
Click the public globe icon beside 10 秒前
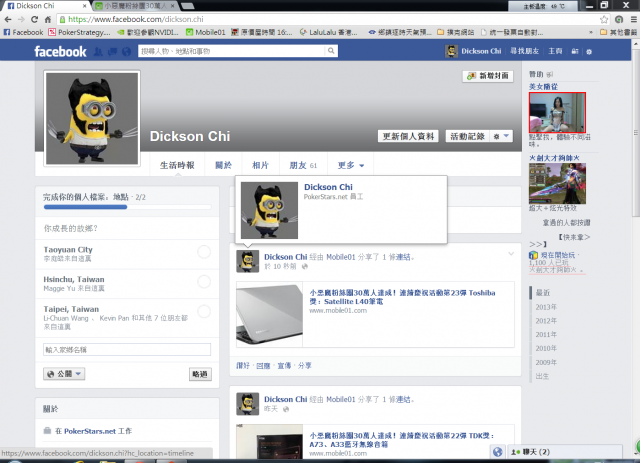[304, 267]
